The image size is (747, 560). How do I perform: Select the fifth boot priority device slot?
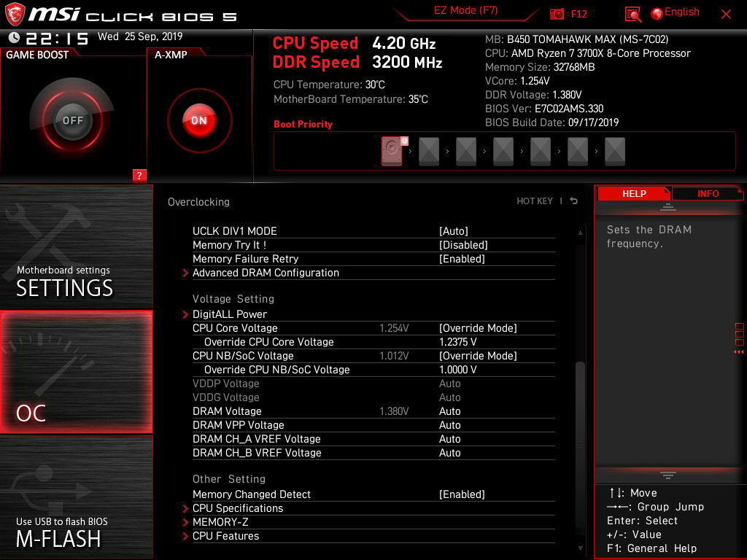pyautogui.click(x=541, y=152)
